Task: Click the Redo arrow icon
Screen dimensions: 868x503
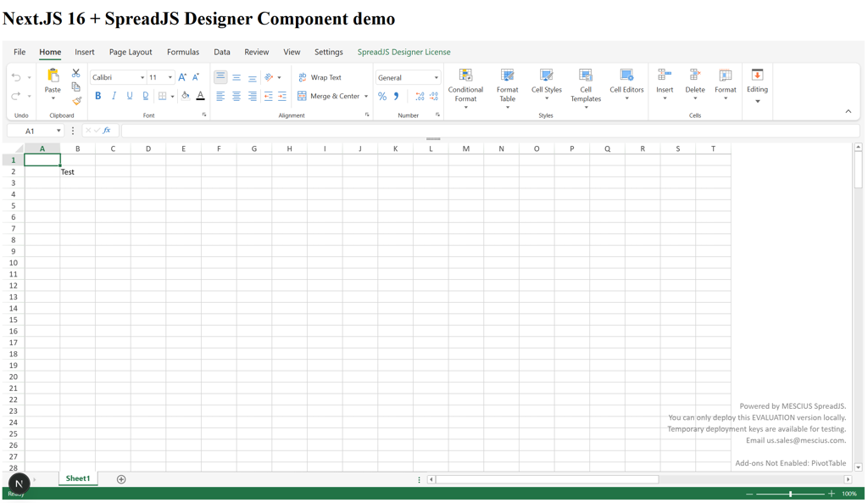Action: click(16, 96)
